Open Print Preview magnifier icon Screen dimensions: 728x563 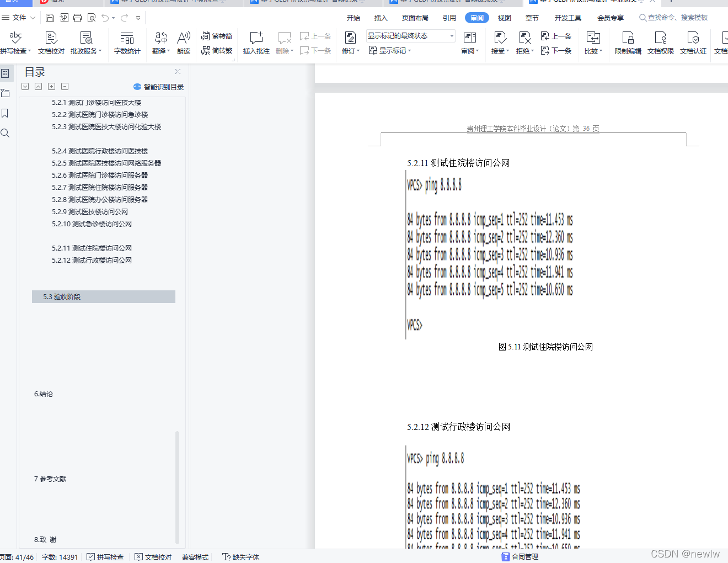[x=92, y=18]
